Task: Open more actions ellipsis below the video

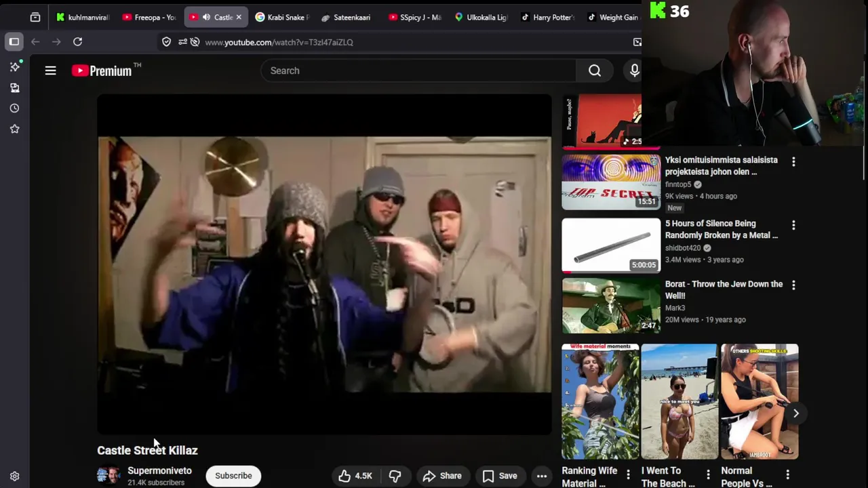Action: pyautogui.click(x=542, y=476)
